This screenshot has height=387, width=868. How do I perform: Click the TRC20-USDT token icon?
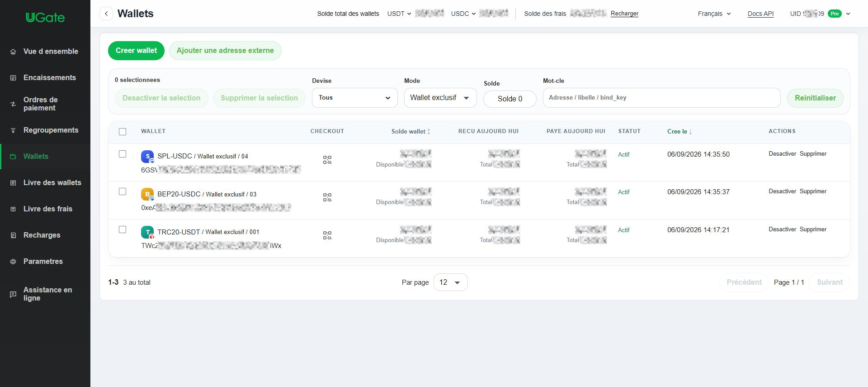click(x=147, y=233)
